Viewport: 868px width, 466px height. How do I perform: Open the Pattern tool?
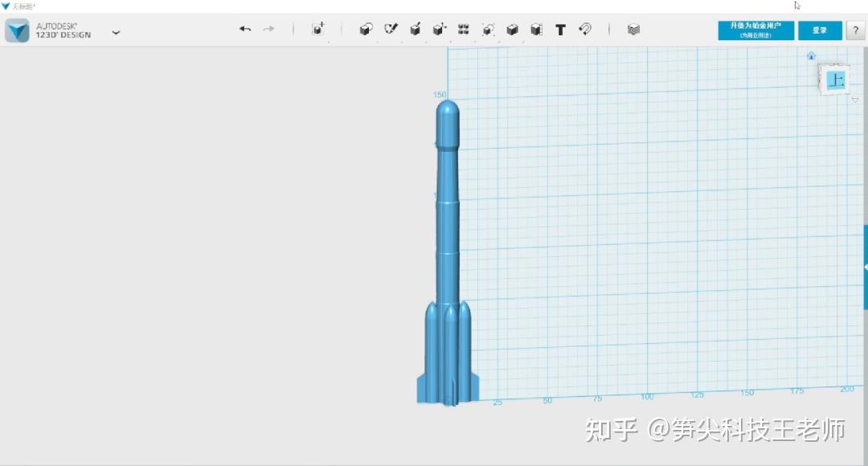[464, 29]
